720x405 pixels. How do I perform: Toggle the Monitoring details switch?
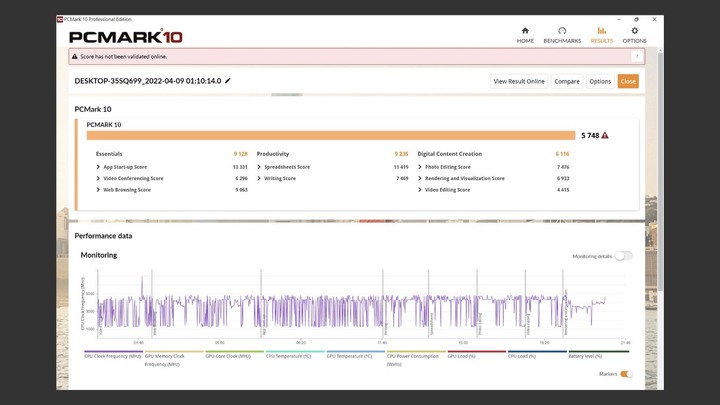tap(624, 256)
